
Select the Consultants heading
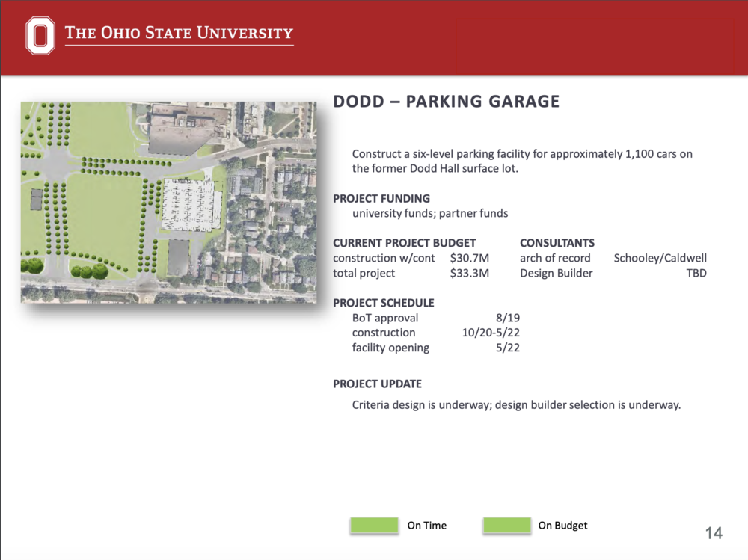[x=557, y=243]
